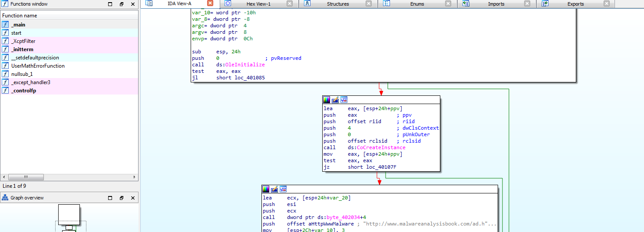The width and height of the screenshot is (644, 232).
Task: Switch to the IDA View-A tab
Action: [179, 4]
